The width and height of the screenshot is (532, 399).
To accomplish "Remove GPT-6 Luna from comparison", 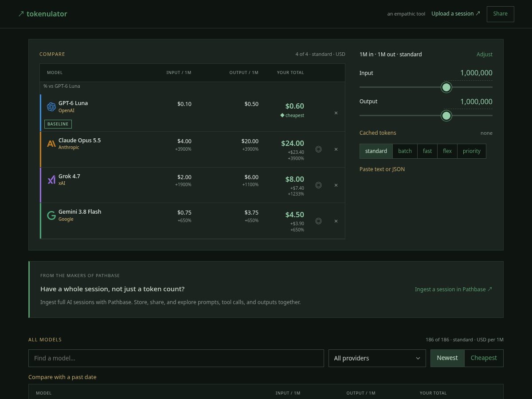I will 336,113.
